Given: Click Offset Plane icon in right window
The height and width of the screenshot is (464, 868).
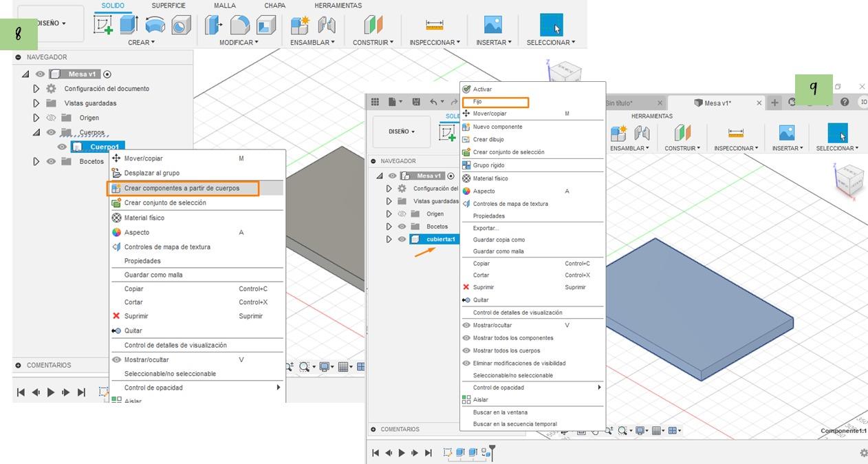Looking at the screenshot, I should coord(682,133).
